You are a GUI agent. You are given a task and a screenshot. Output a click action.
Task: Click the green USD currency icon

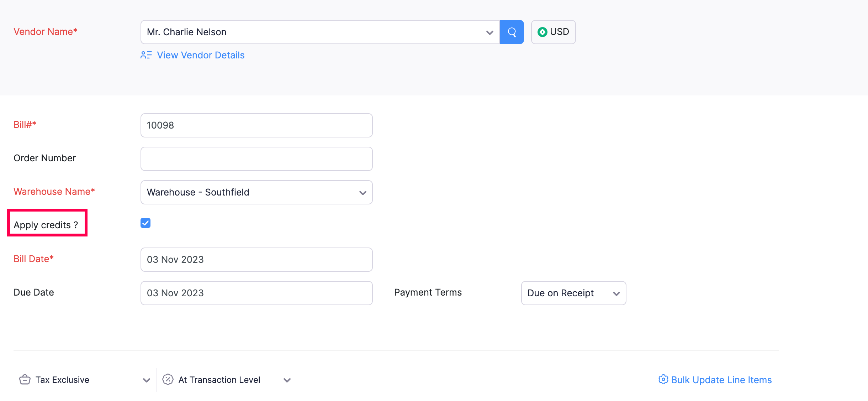point(542,32)
